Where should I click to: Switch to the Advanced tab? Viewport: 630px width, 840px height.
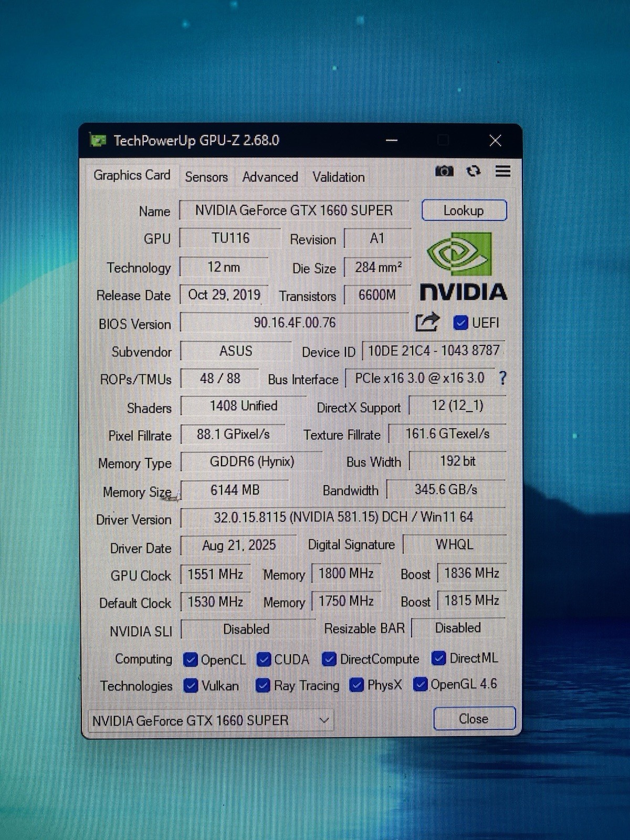270,177
